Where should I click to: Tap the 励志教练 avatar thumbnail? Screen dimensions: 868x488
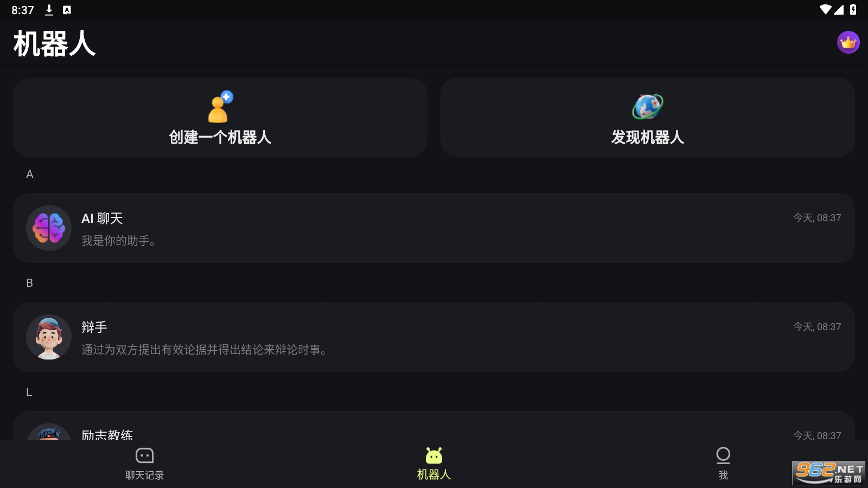pos(49,432)
